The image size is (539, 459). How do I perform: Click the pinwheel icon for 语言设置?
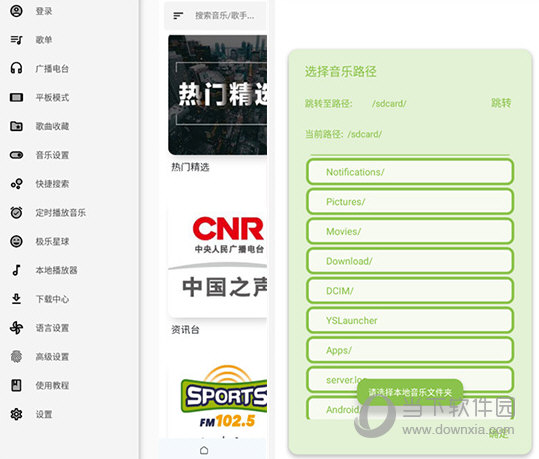point(16,328)
